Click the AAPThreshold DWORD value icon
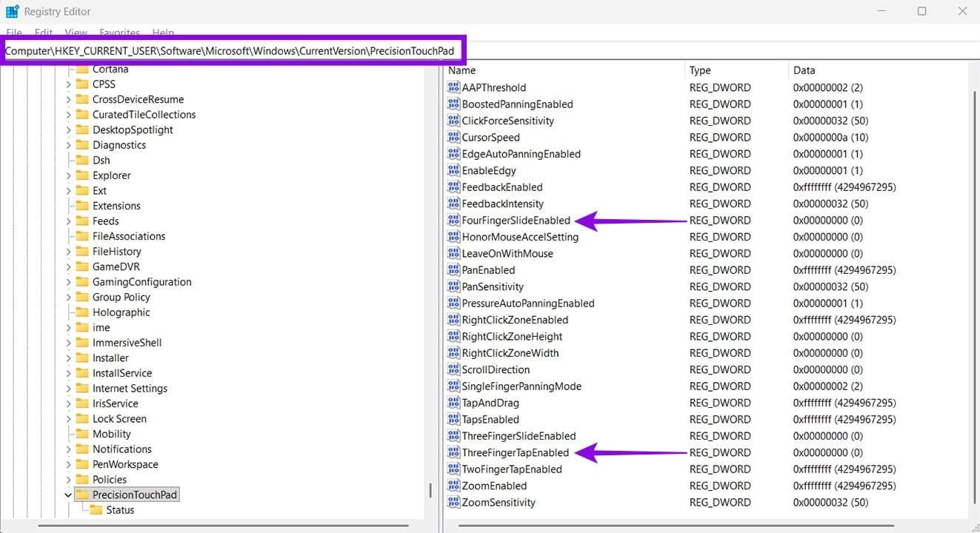The image size is (980, 533). click(x=453, y=87)
